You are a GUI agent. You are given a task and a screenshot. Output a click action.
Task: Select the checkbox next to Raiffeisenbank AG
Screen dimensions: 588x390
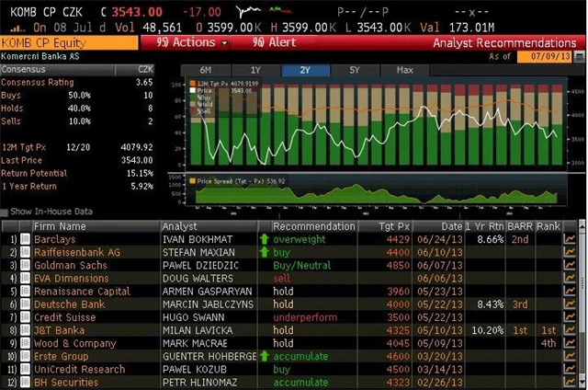[26, 252]
